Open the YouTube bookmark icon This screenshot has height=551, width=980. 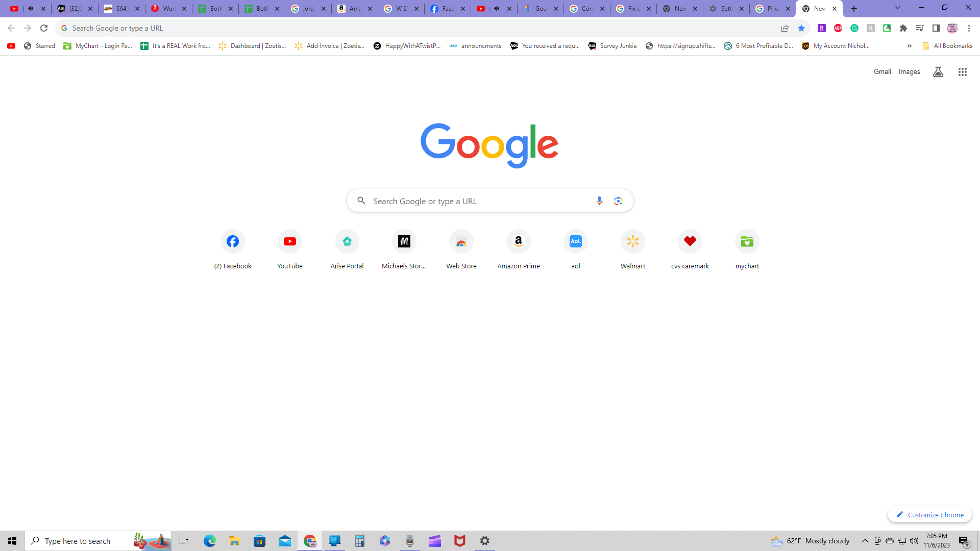(11, 46)
